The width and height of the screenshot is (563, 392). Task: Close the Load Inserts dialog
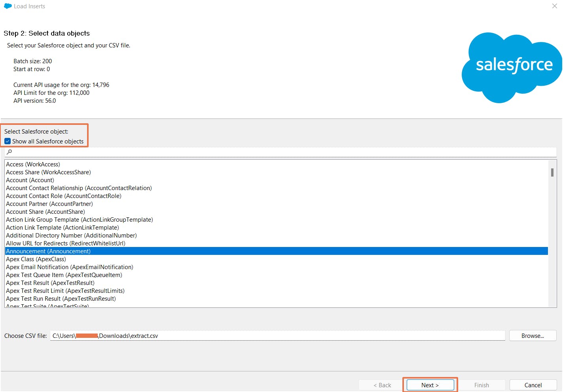click(554, 6)
